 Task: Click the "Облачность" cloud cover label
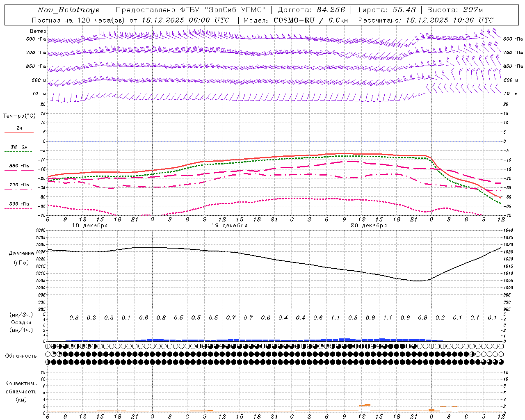click(x=21, y=356)
